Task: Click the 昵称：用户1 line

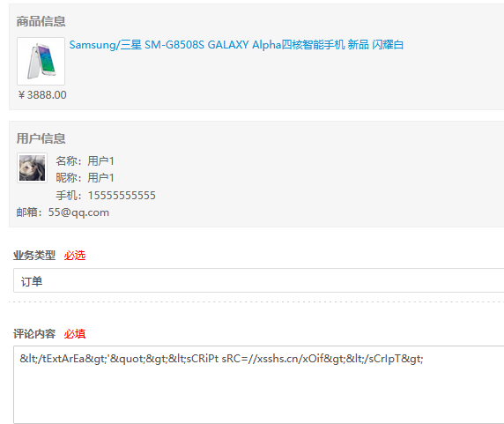Action: 85,178
